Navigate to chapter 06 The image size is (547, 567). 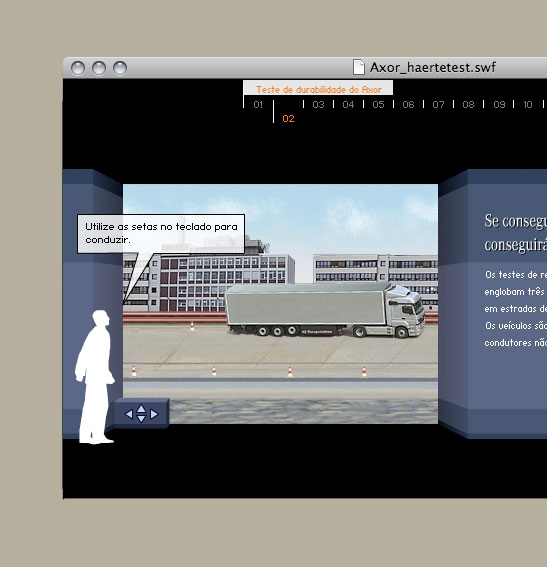click(408, 105)
